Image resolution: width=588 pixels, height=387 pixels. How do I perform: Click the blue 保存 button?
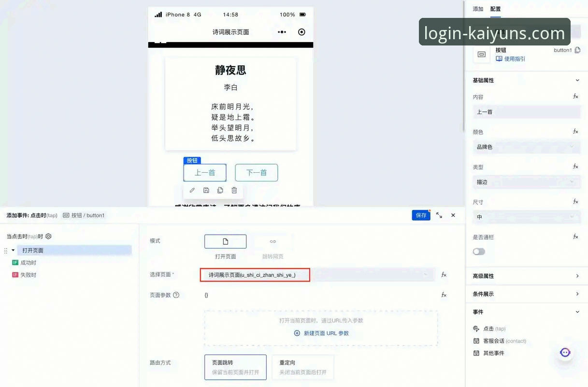pyautogui.click(x=421, y=215)
